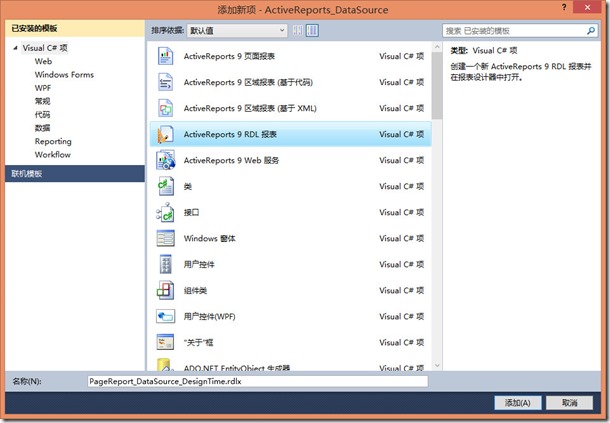610x423 pixels.
Task: Click the ActiveReports 9 Web 服务 icon
Action: (165, 160)
